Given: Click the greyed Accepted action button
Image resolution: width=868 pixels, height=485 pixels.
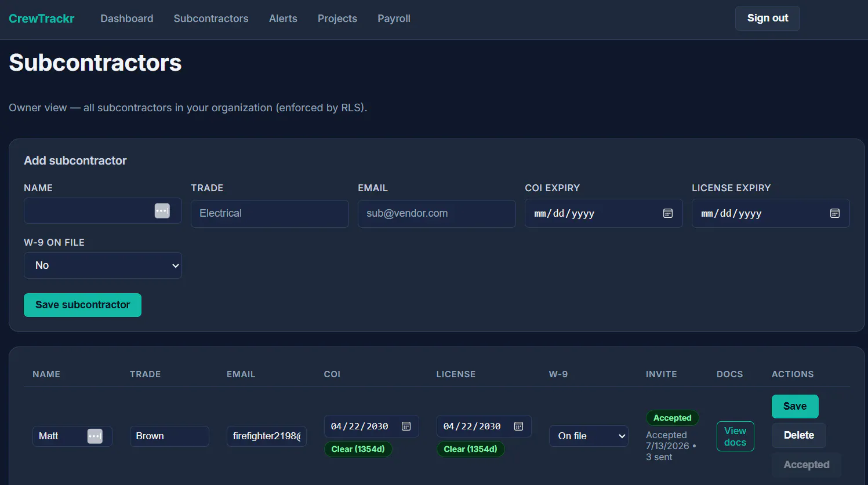Looking at the screenshot, I should tap(807, 465).
